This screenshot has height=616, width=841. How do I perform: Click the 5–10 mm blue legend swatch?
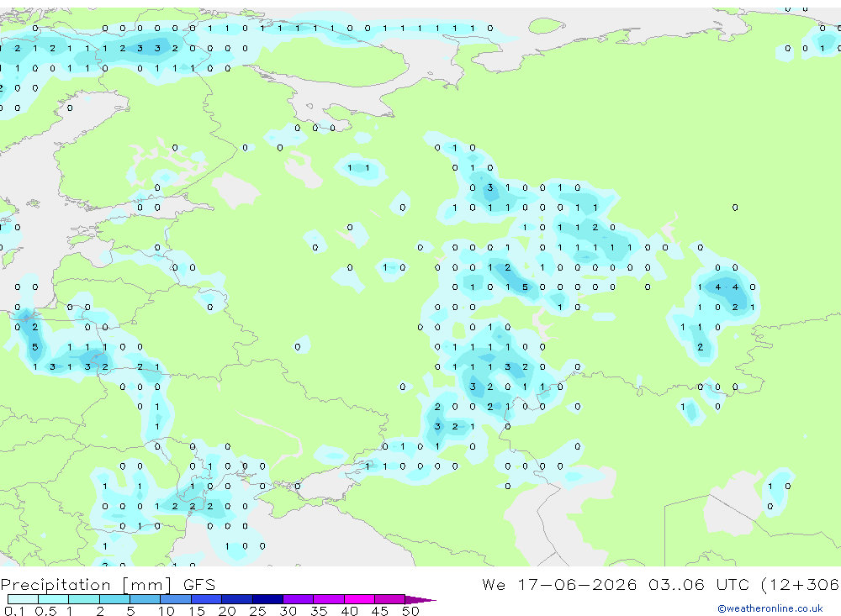click(x=145, y=599)
